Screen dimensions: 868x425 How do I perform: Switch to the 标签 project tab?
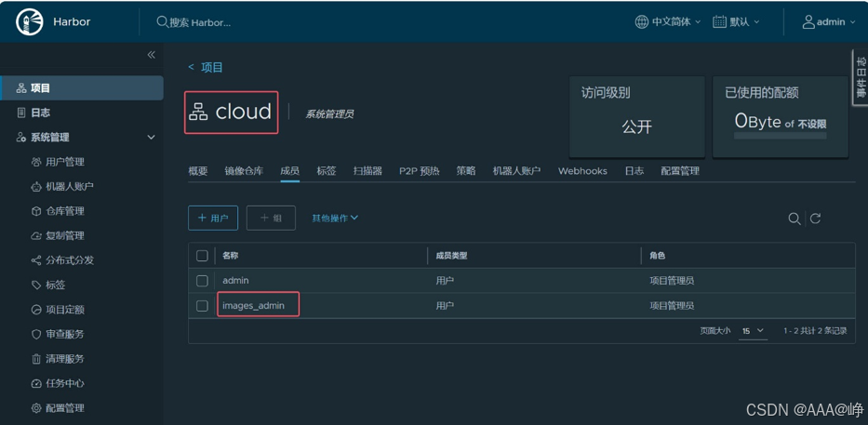coord(327,171)
